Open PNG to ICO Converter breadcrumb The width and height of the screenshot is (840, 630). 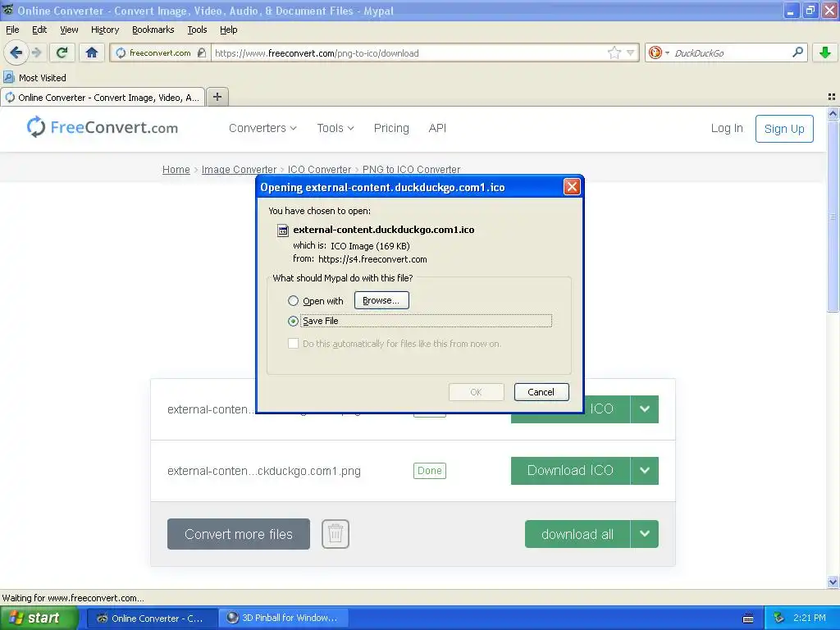[412, 169]
